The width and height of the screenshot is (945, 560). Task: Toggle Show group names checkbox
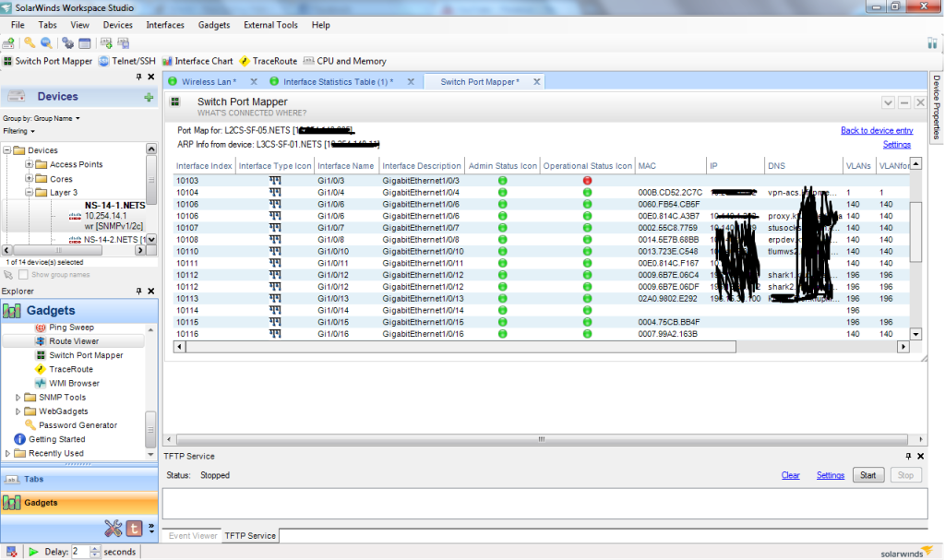[x=23, y=275]
